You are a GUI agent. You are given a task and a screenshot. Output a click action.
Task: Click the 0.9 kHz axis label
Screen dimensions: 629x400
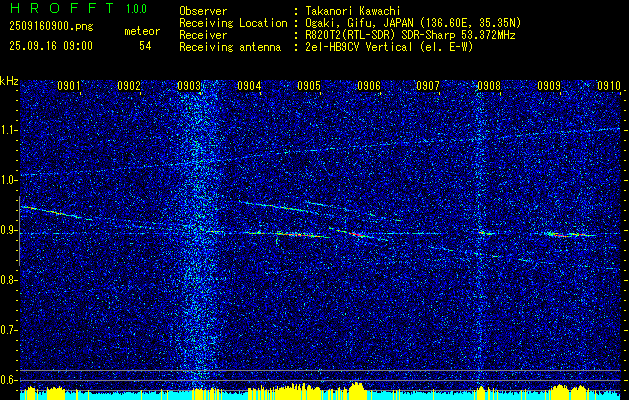coord(8,230)
